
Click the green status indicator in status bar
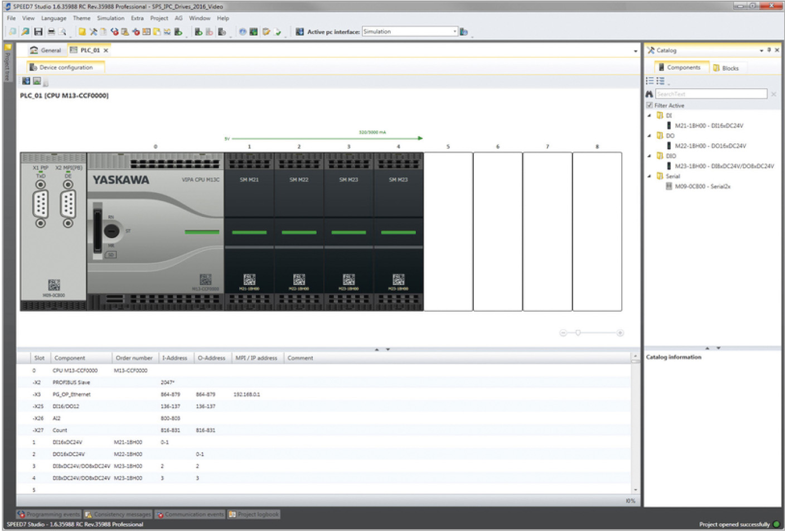point(776,524)
